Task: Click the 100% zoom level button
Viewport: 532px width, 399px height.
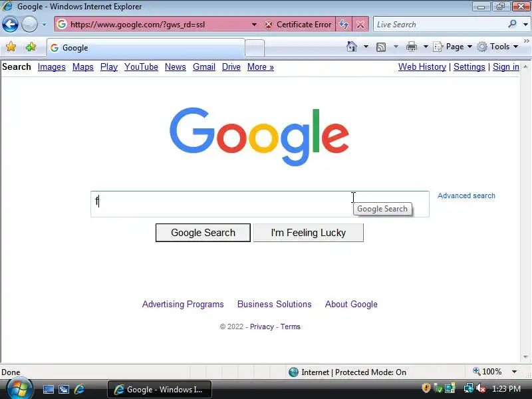Action: [x=487, y=372]
